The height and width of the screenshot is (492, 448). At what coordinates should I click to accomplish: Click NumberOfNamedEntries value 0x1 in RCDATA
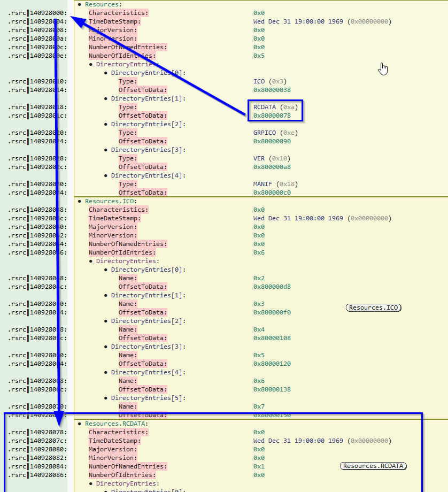pos(259,466)
